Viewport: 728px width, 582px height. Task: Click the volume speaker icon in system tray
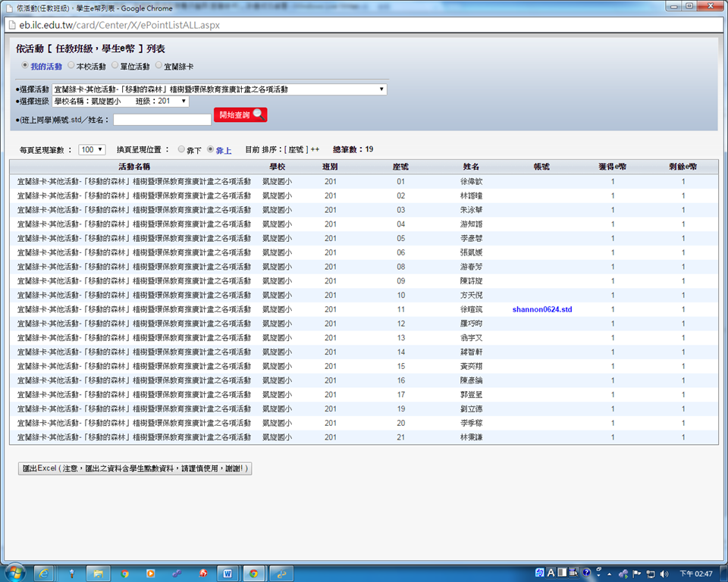click(664, 574)
